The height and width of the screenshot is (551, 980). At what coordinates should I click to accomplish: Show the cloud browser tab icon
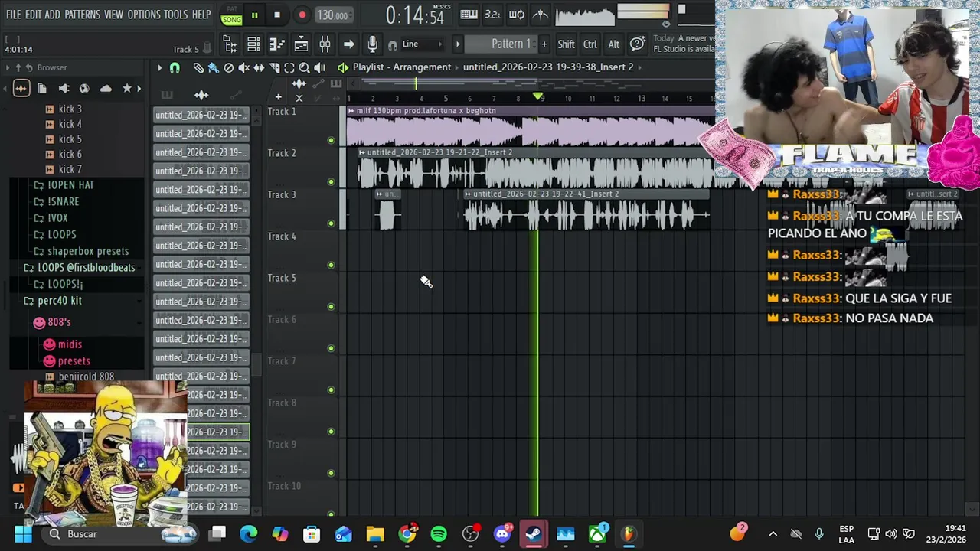point(106,89)
